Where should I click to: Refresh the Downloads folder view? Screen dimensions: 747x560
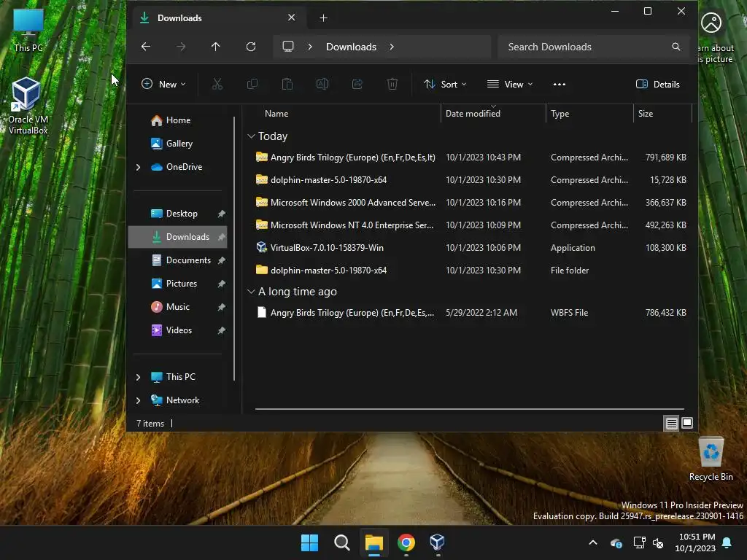[x=251, y=47]
